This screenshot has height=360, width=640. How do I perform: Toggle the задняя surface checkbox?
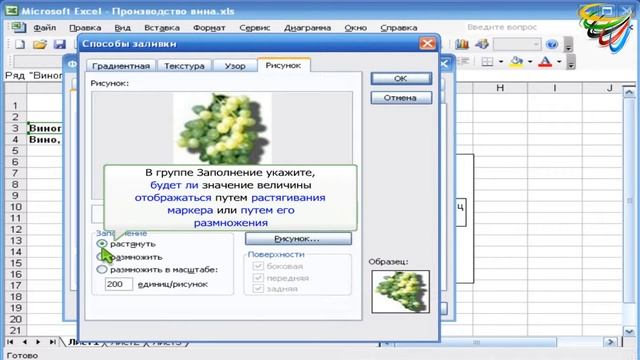pos(258,289)
